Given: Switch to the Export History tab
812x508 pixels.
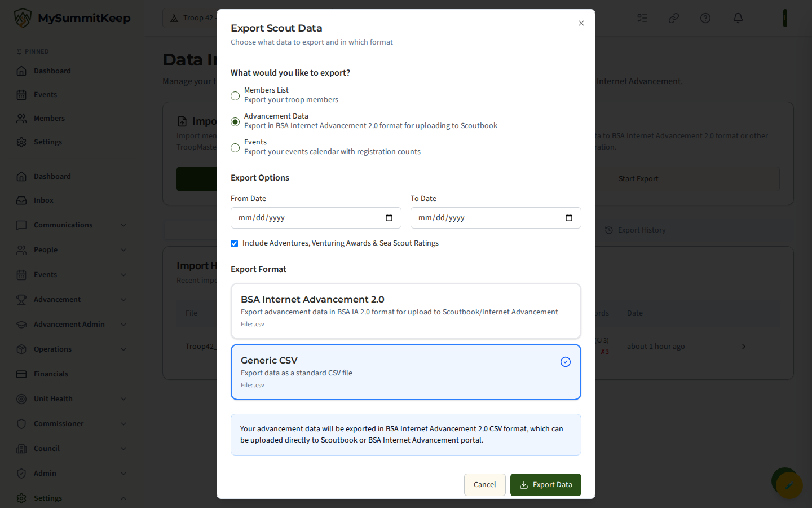Looking at the screenshot, I should click(x=636, y=230).
